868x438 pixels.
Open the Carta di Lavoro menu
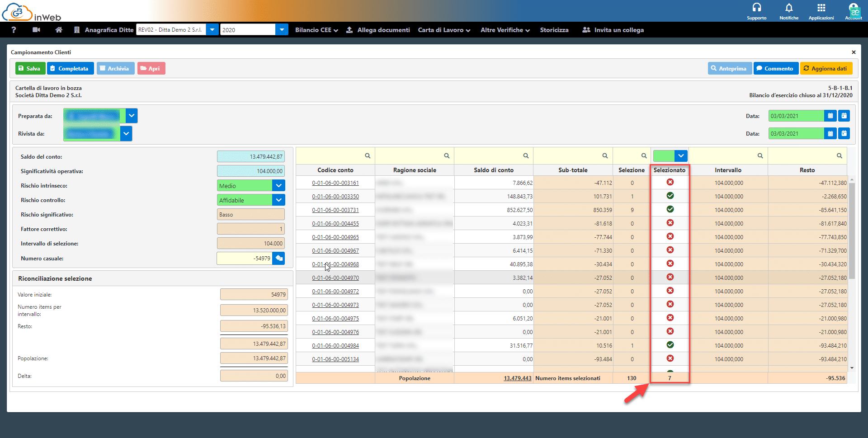(444, 30)
